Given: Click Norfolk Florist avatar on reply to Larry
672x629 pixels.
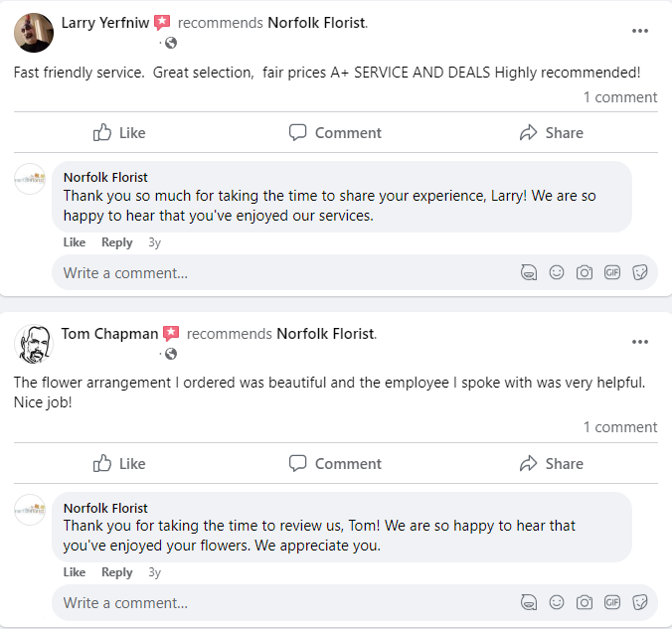Looking at the screenshot, I should 30,179.
